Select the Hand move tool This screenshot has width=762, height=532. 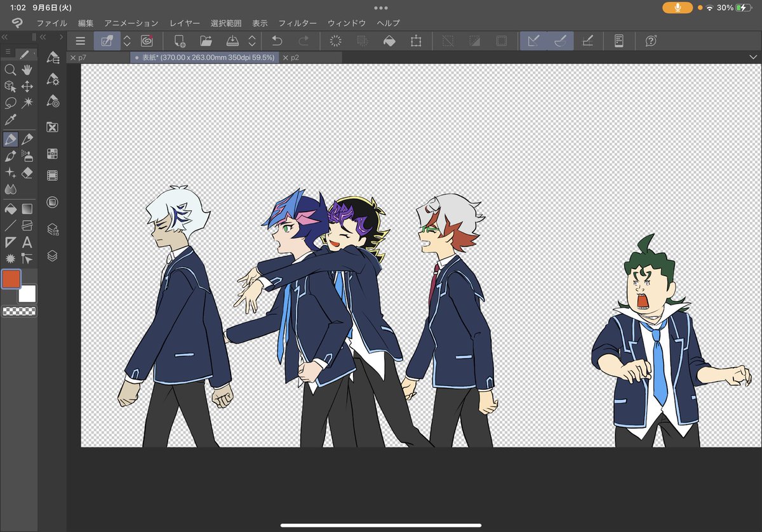coord(27,70)
